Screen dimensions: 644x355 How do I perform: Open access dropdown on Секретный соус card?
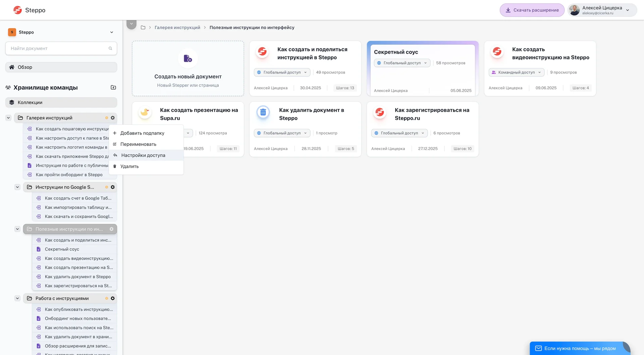click(x=402, y=63)
